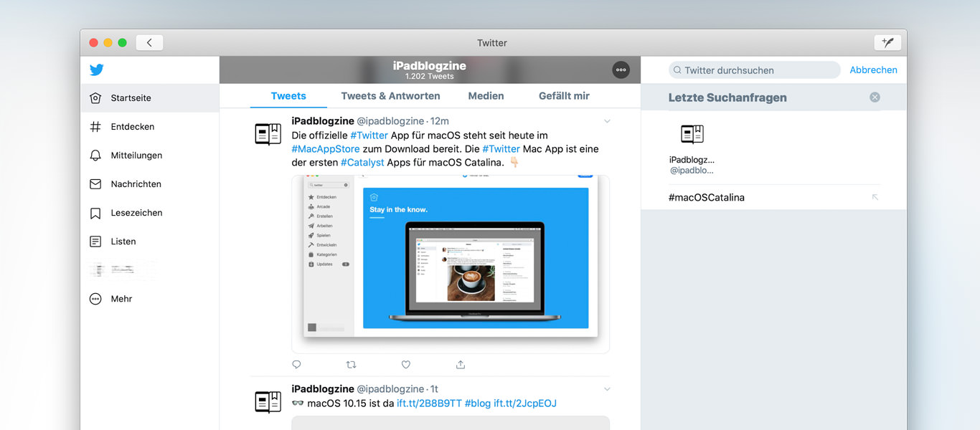Click the Letzte Suchanfragen heading
The image size is (980, 430).
[727, 97]
